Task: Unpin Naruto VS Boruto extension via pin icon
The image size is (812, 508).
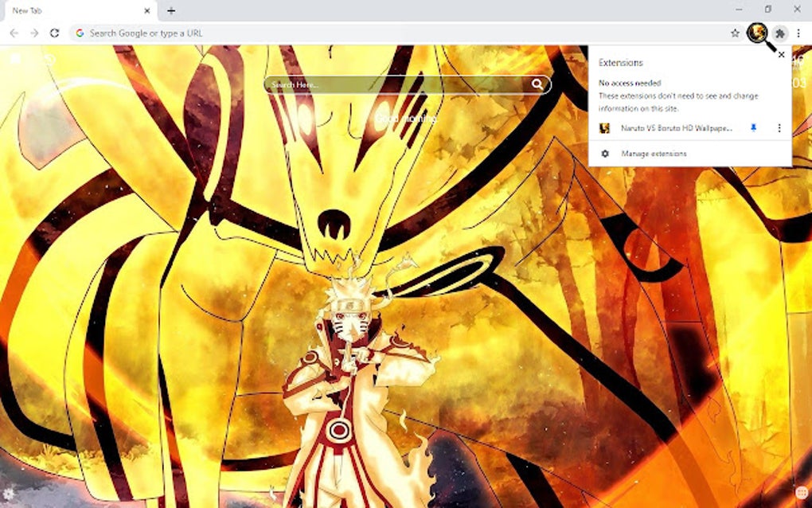Action: tap(753, 128)
